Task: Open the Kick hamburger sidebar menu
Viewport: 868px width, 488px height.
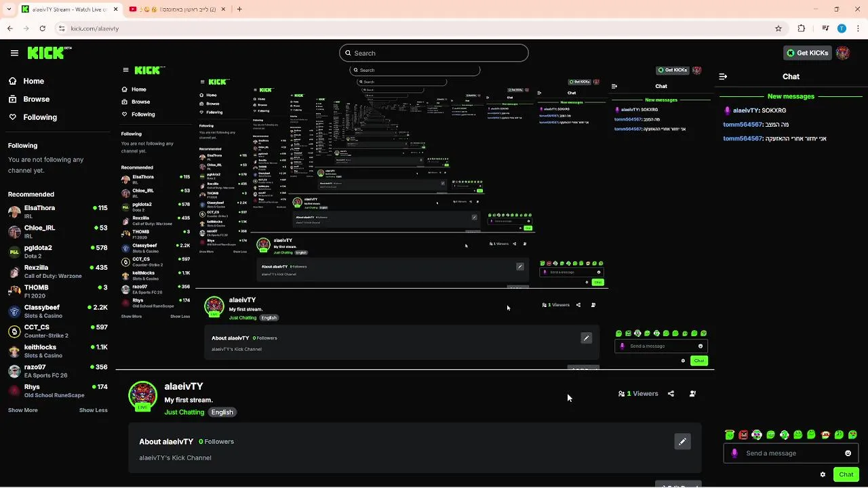Action: (14, 53)
